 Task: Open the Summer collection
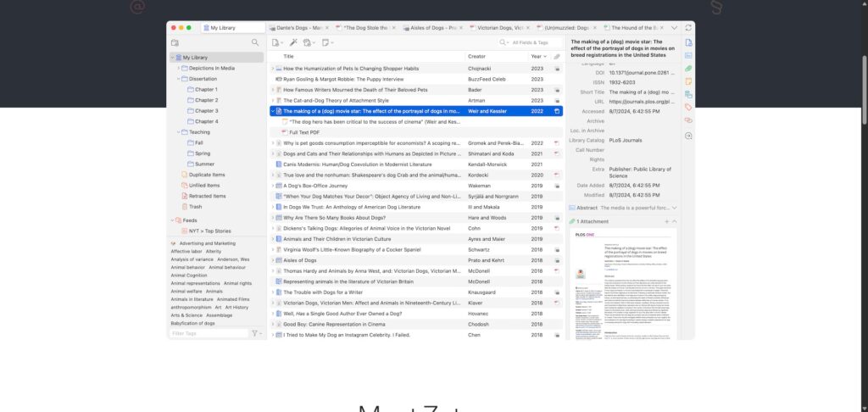(x=204, y=164)
